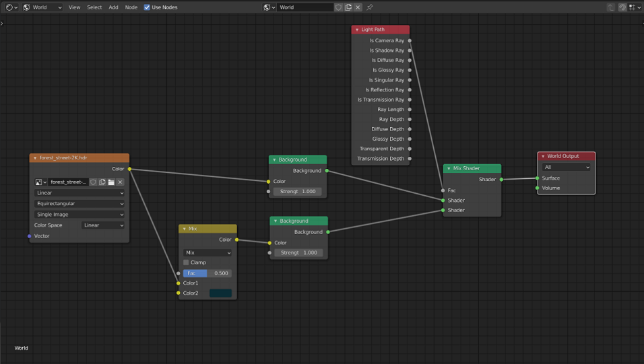Image resolution: width=644 pixels, height=364 pixels.
Task: Toggle the snap magnet icon
Action: coord(622,7)
